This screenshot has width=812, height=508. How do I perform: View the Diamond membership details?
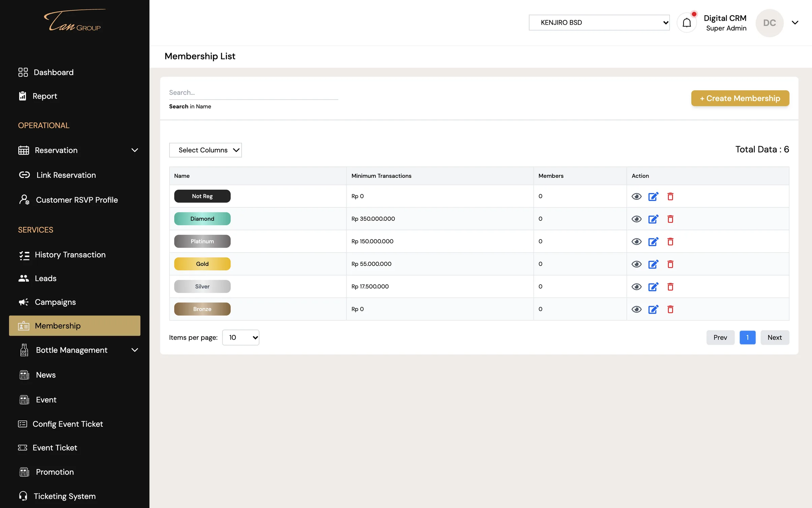pos(636,219)
